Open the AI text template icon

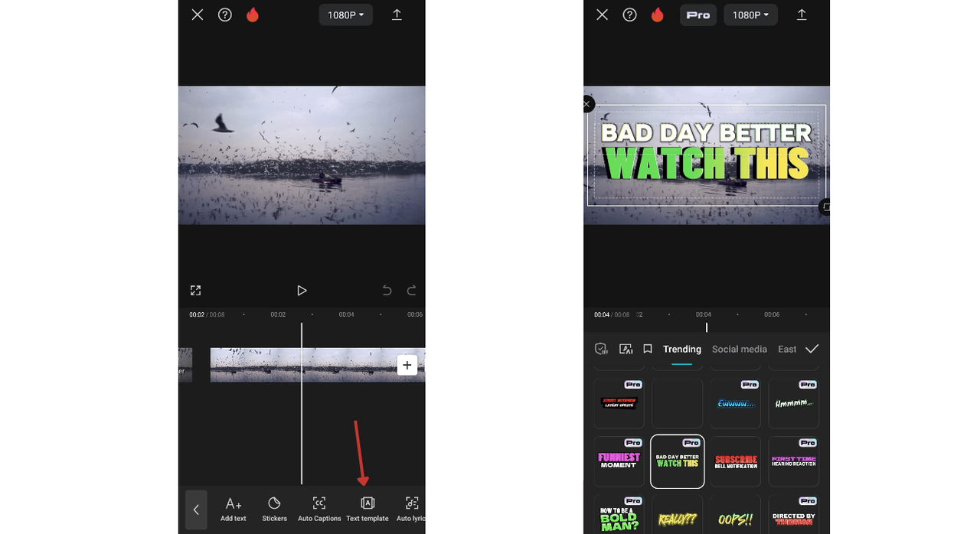pyautogui.click(x=626, y=349)
